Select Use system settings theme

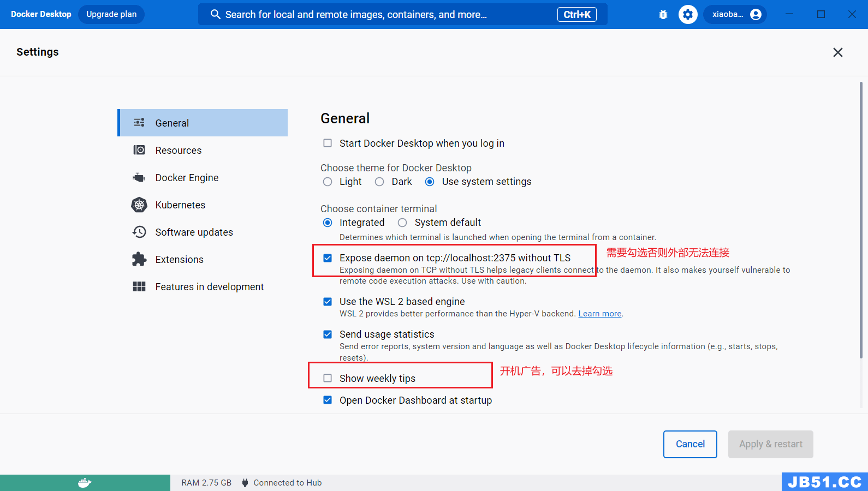point(430,182)
